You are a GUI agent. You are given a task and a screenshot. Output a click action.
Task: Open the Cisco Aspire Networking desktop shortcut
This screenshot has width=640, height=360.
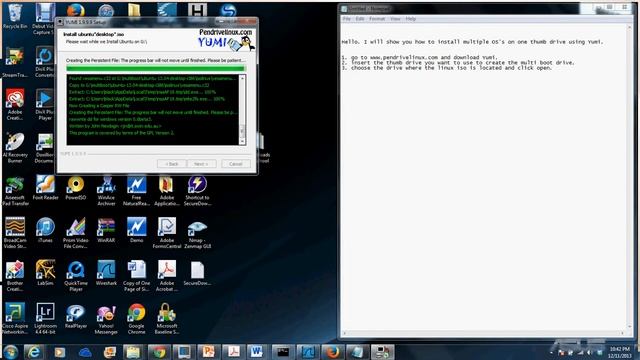(x=15, y=318)
